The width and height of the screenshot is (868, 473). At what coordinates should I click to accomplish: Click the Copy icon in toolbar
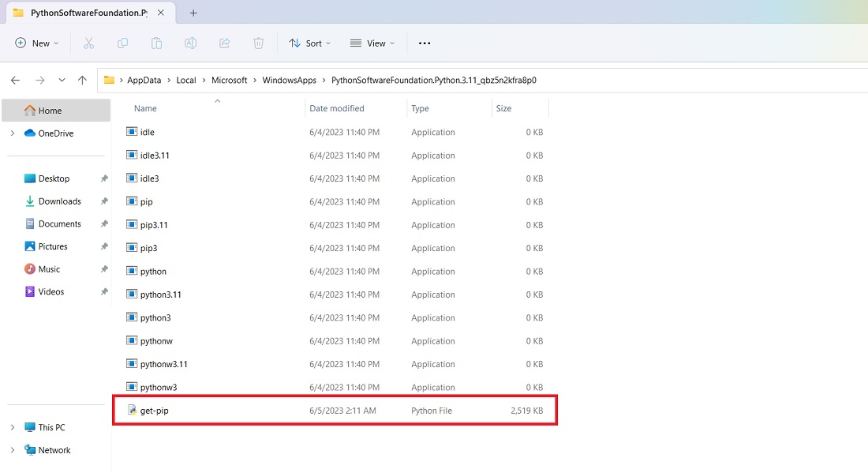[122, 43]
